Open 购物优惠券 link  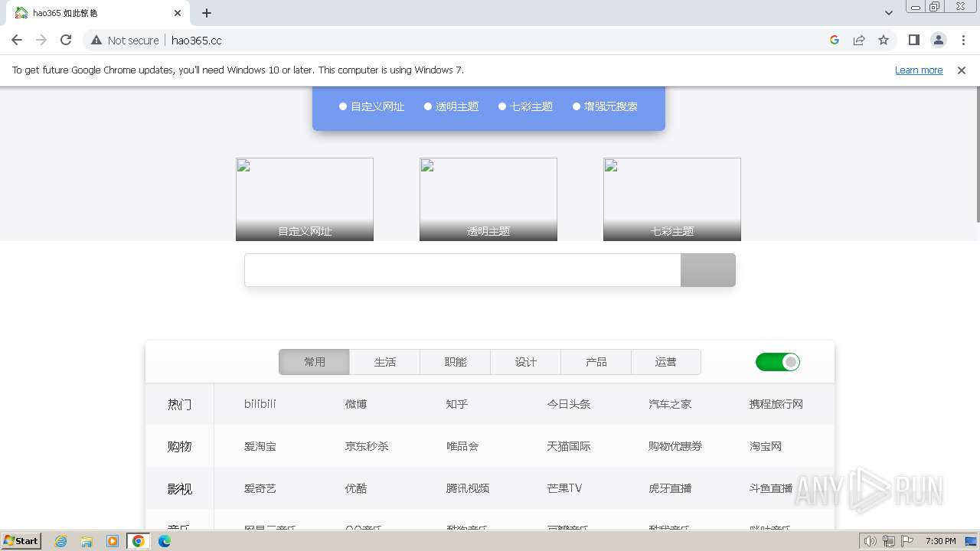tap(675, 446)
